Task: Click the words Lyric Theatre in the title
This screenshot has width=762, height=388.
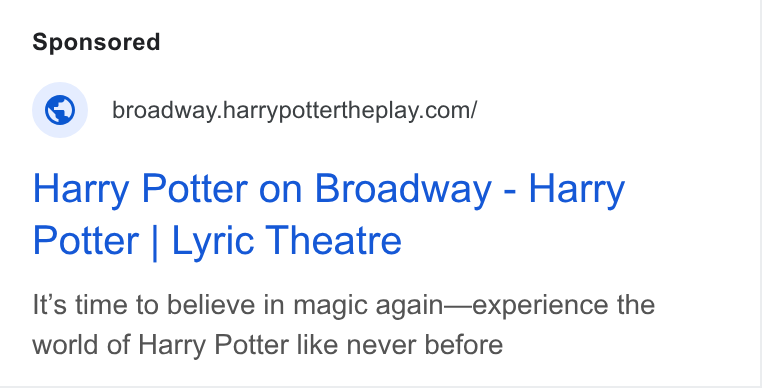Action: 287,241
